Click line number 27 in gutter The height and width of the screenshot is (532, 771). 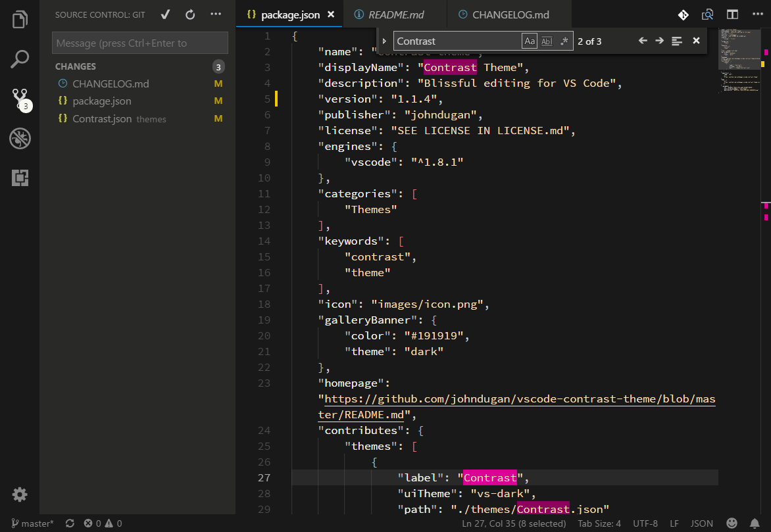(x=264, y=478)
